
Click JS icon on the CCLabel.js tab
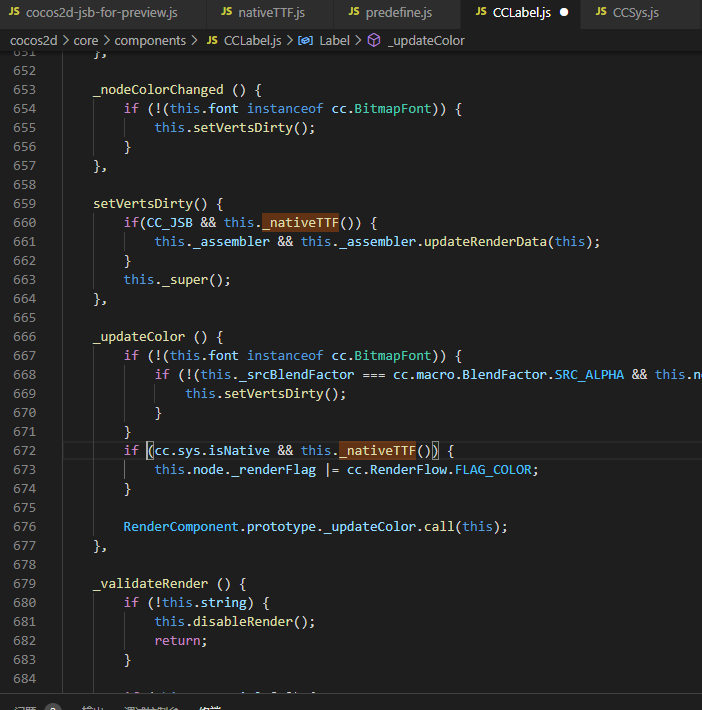coord(480,13)
